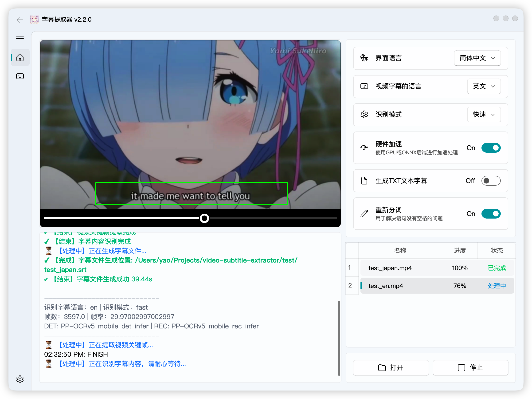
Task: Disable the 硬件加速 hardware acceleration switch
Action: 491,148
